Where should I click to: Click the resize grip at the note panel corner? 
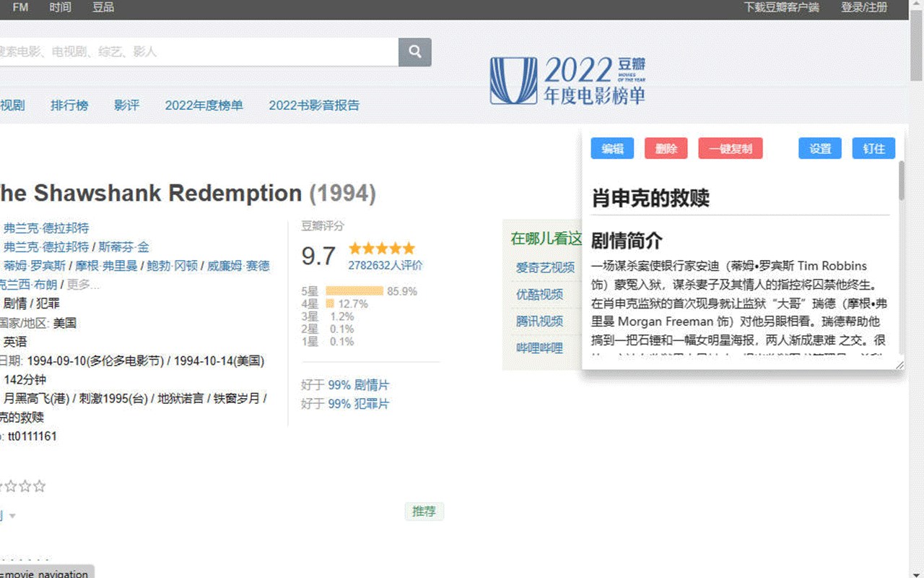point(899,365)
